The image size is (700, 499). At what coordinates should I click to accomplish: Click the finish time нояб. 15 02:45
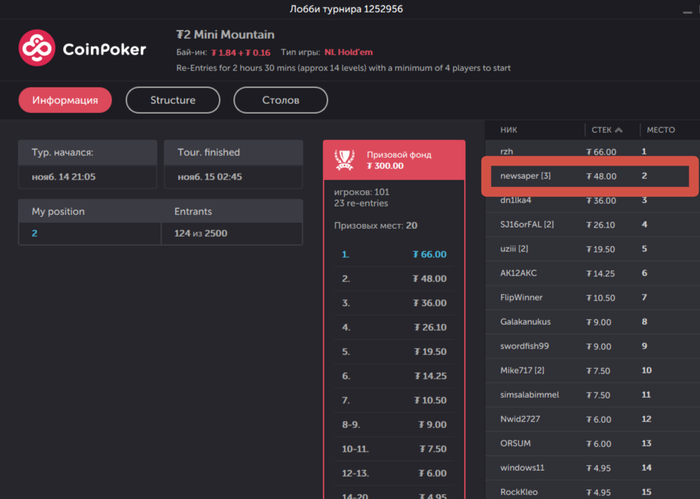pos(210,177)
